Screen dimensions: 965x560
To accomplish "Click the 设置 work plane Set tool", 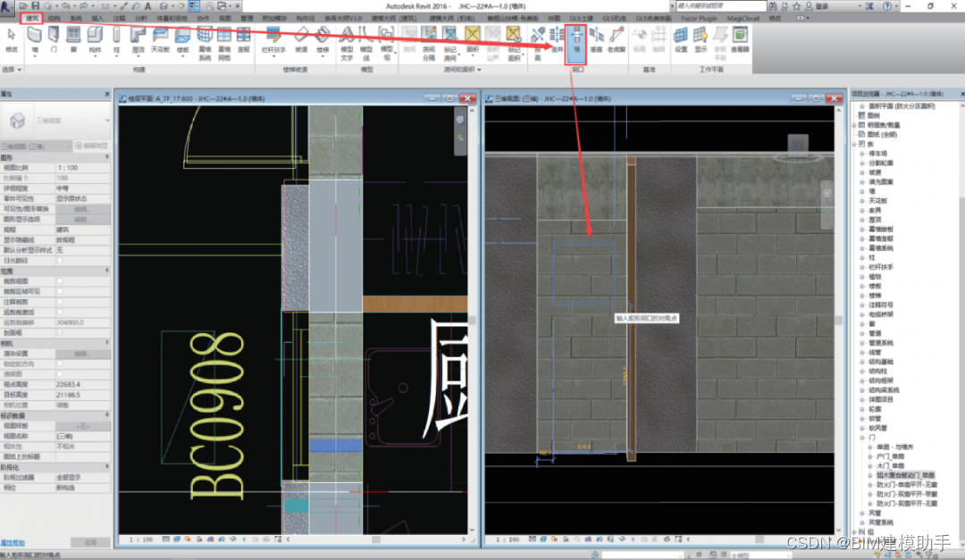I will [x=681, y=40].
